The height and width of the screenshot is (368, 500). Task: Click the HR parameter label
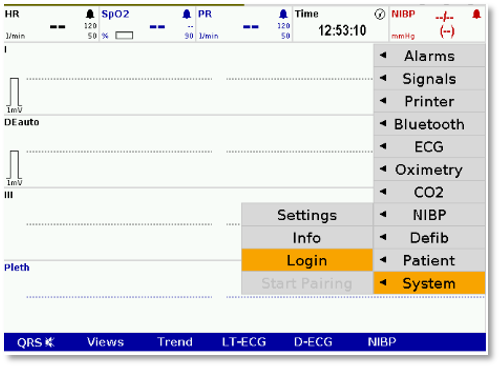tap(12, 14)
